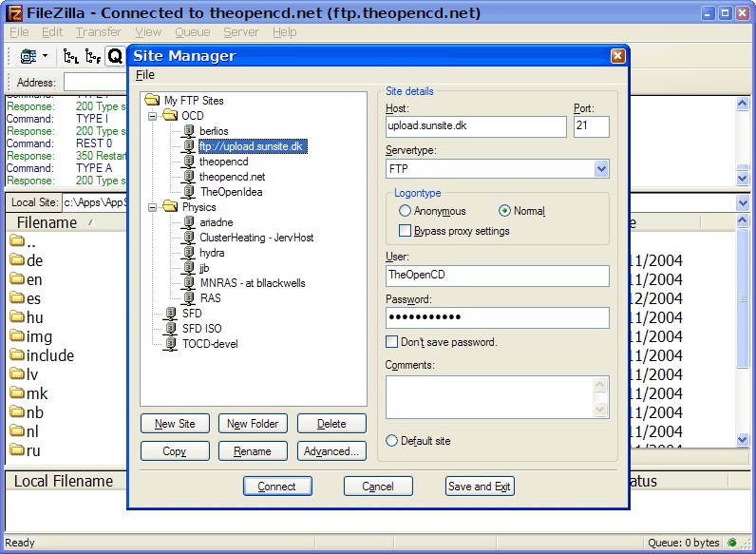Click connection status indicator in status bar

point(732,543)
